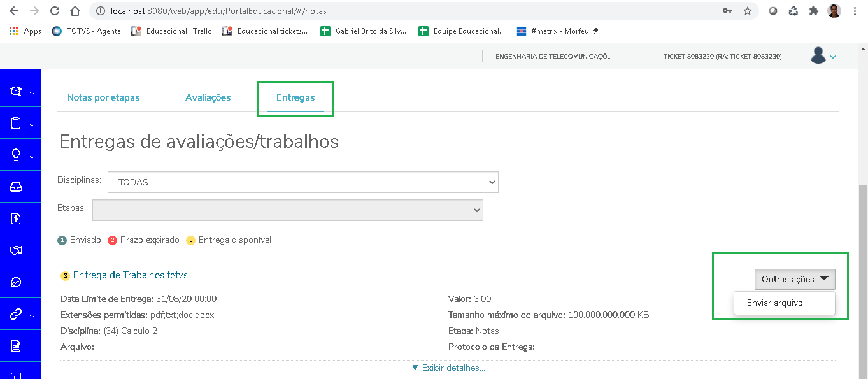Open TOTVS - Agente bookmark

[86, 31]
